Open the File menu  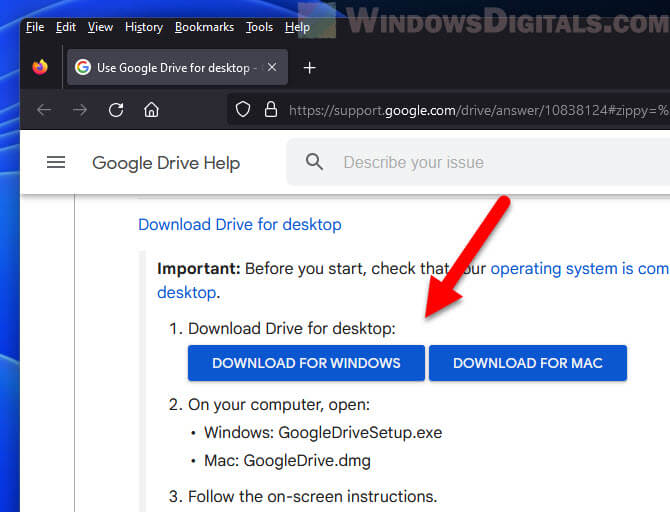35,27
